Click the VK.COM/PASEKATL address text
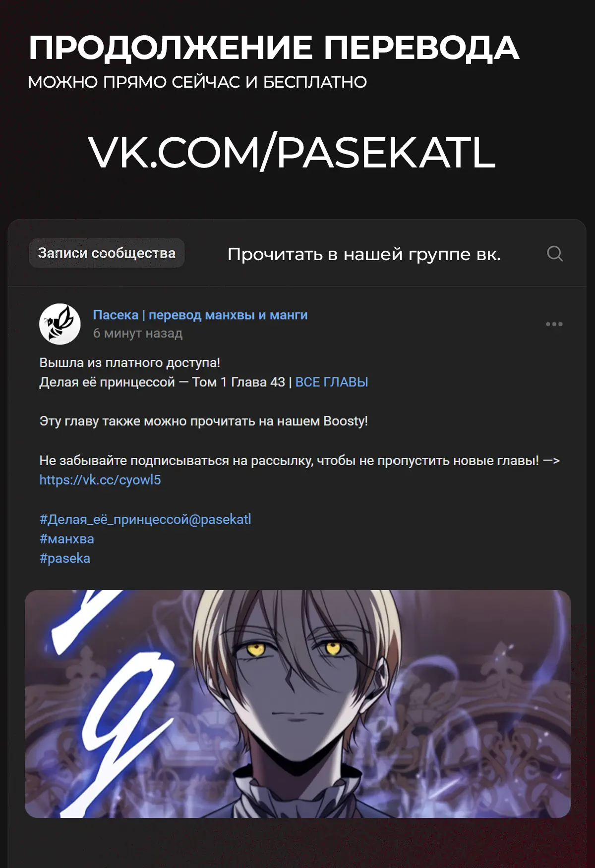This screenshot has height=868, width=595. [292, 152]
